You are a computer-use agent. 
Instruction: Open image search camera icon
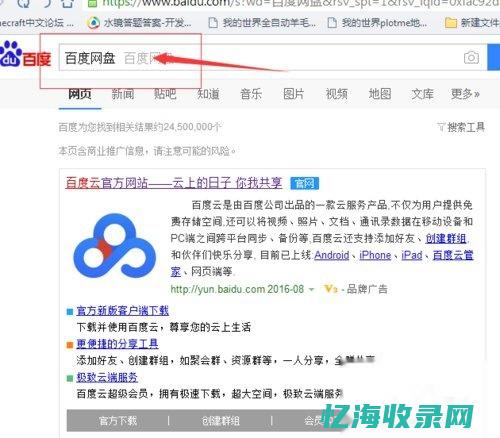coord(471,58)
